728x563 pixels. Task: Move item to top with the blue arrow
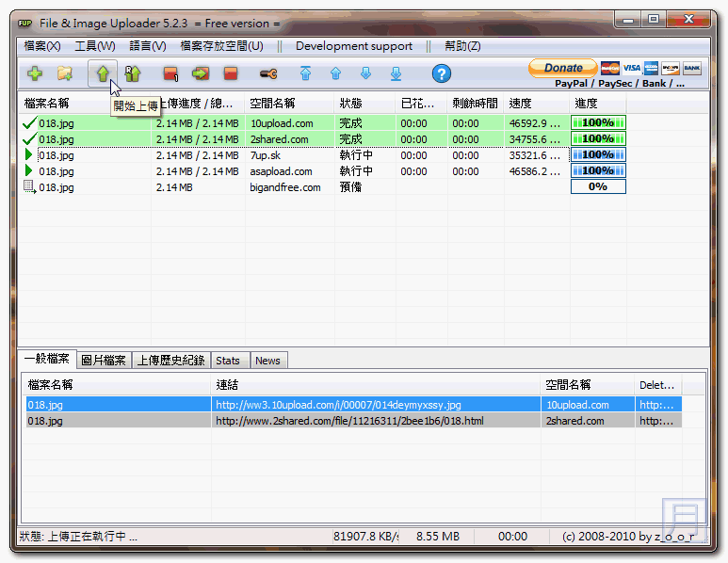click(305, 73)
